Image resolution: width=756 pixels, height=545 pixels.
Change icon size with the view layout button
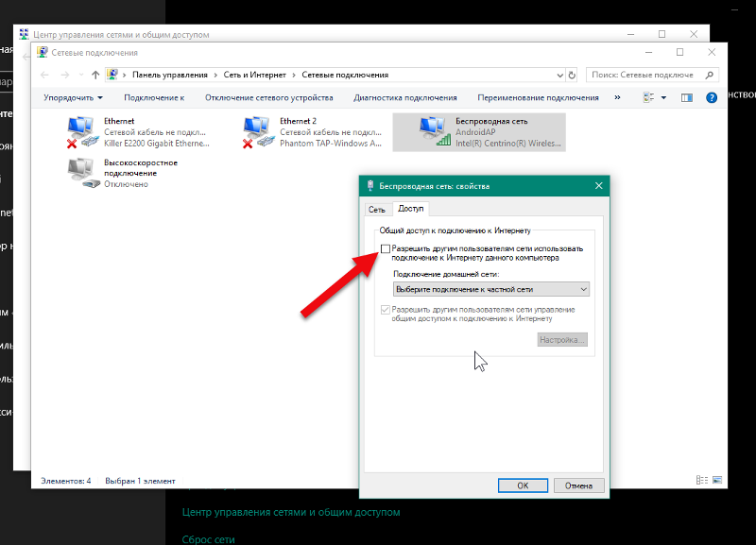click(648, 96)
